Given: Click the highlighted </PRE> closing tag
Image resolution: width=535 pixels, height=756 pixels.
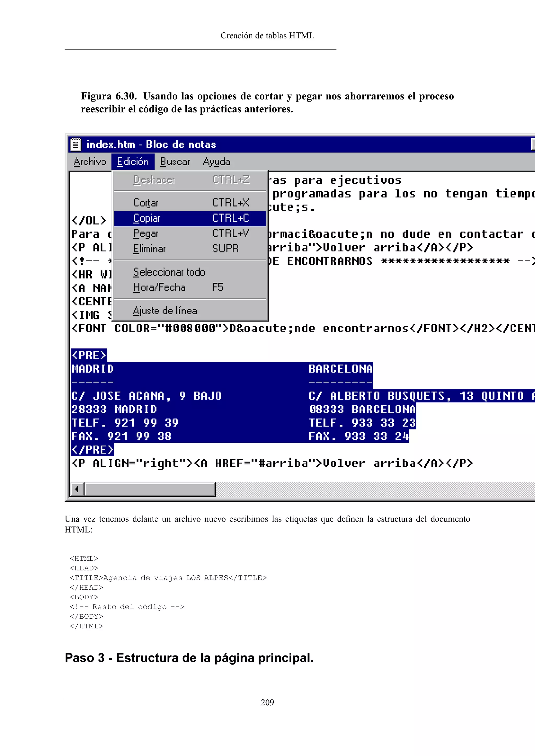Looking at the screenshot, I should 92,450.
